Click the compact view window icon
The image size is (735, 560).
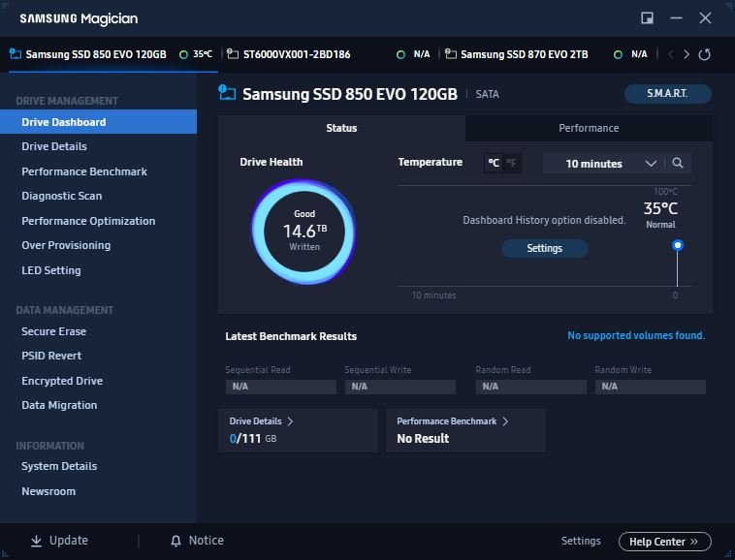[x=647, y=18]
